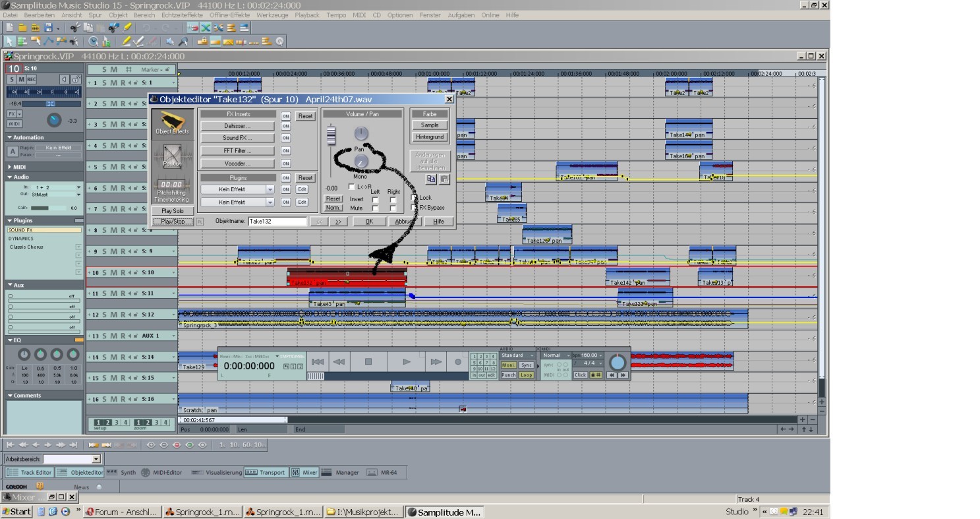Image resolution: width=980 pixels, height=519 pixels.
Task: Click the object volume fader handle
Action: click(331, 136)
